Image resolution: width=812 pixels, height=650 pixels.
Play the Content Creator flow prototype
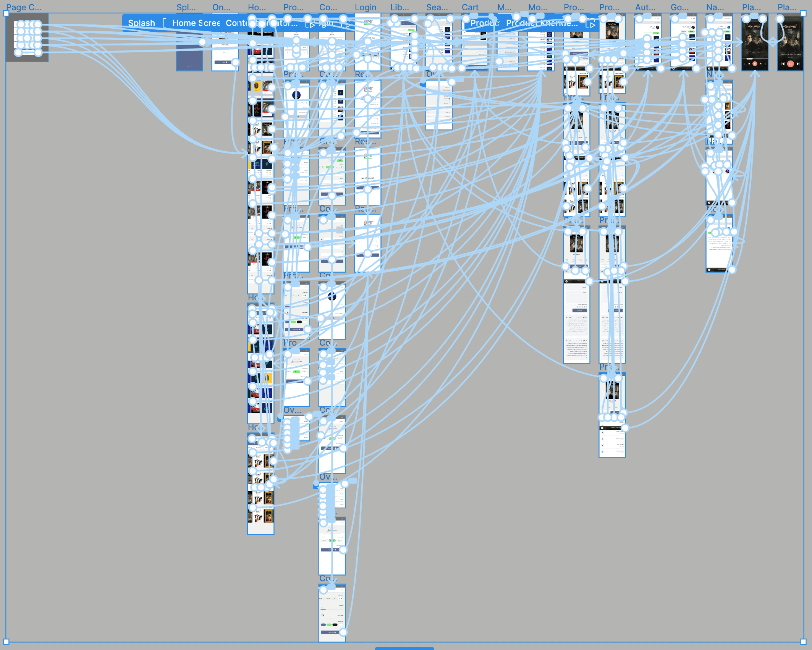point(310,25)
